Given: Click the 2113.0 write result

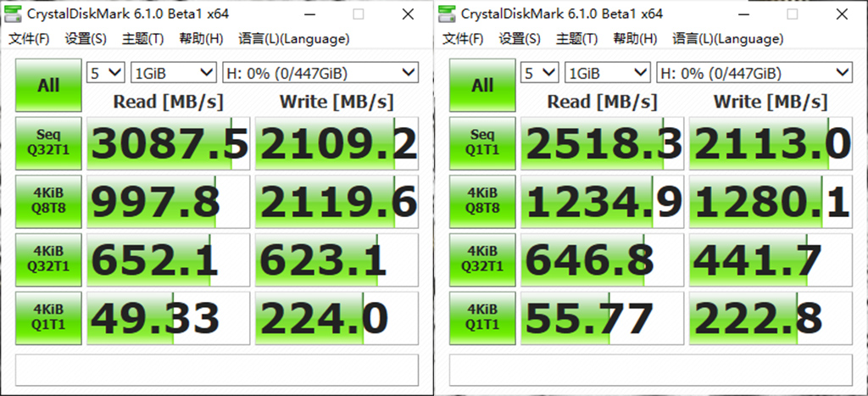Looking at the screenshot, I should [x=771, y=143].
